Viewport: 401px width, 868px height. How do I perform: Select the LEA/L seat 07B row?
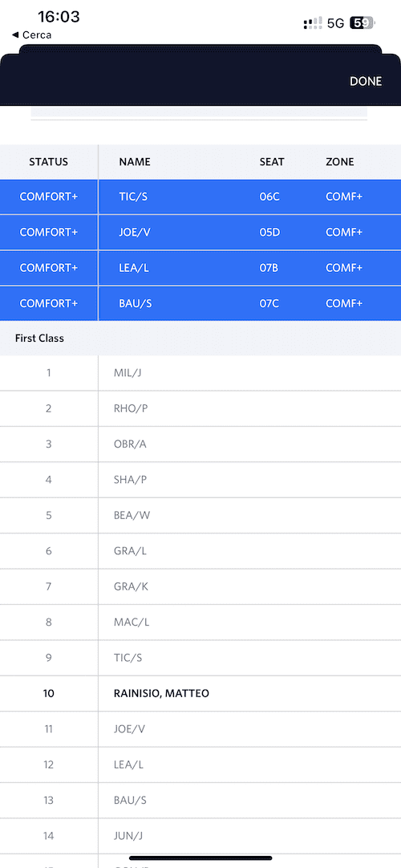(200, 267)
